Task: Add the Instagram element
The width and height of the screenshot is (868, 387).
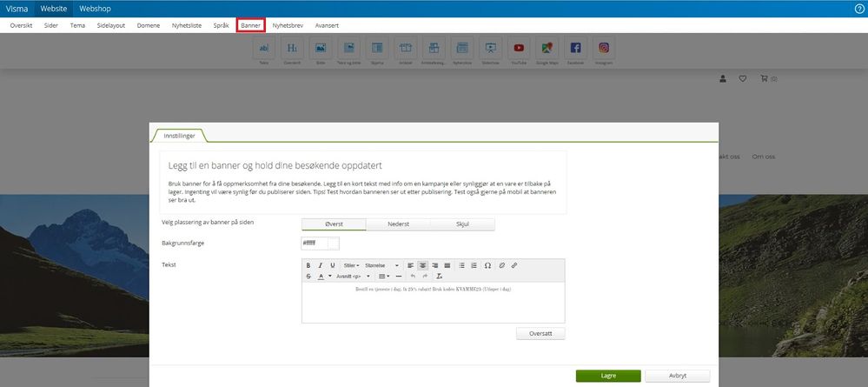Action: coord(604,48)
